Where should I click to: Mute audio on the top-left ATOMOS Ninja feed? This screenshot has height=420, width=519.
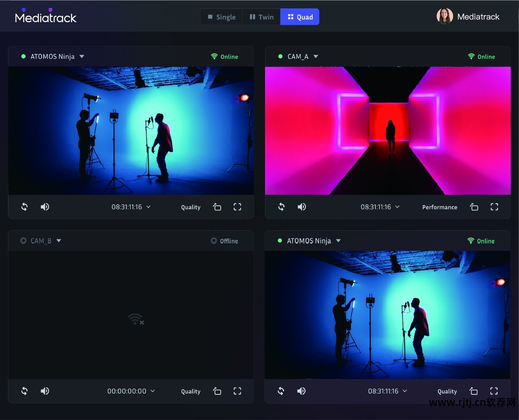[x=45, y=207]
